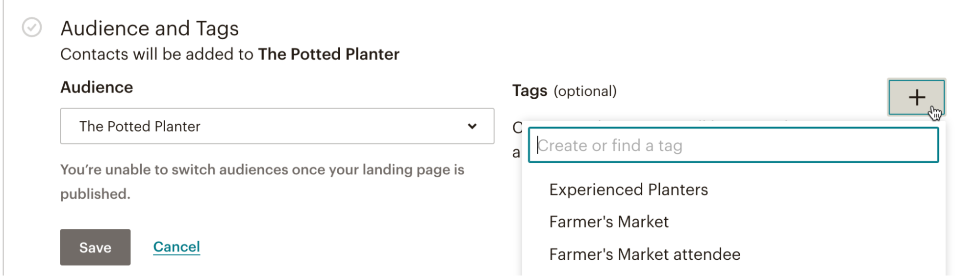Choose the Farmer's Market tag option
Screen dimensions: 980x276
pyautogui.click(x=609, y=222)
